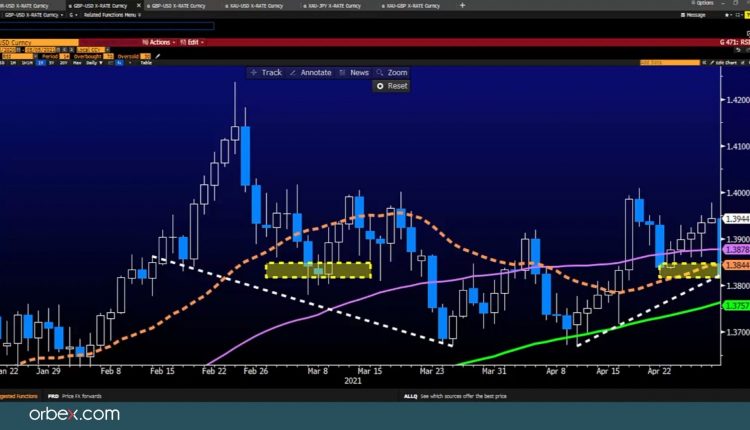Image resolution: width=750 pixels, height=430 pixels.
Task: Edit the Oversold level field
Action: [145, 56]
